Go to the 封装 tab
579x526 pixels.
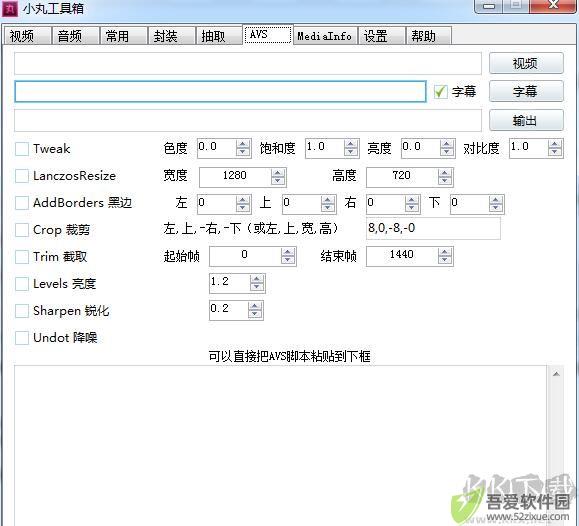[x=171, y=36]
